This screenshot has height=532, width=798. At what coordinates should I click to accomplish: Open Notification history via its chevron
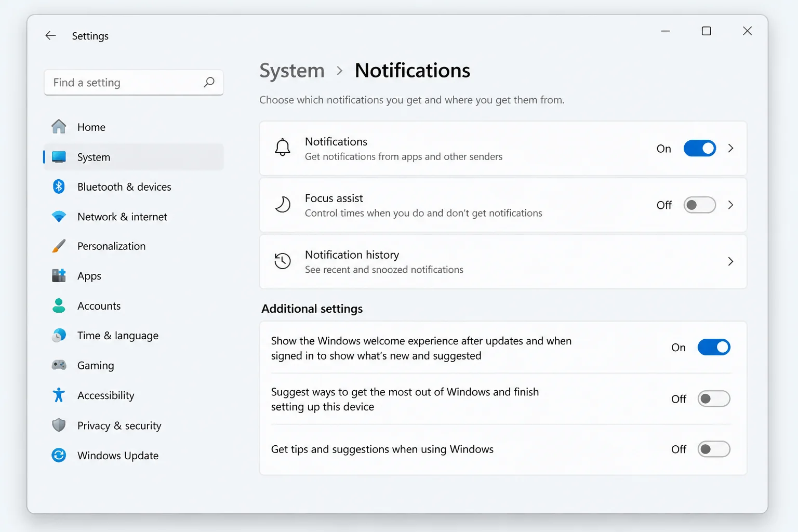(x=731, y=261)
